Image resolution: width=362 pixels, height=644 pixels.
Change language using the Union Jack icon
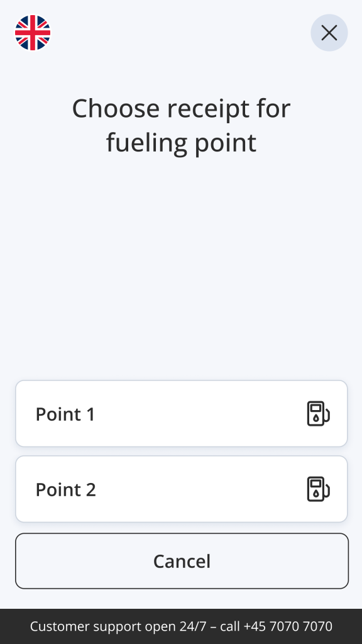point(33,33)
